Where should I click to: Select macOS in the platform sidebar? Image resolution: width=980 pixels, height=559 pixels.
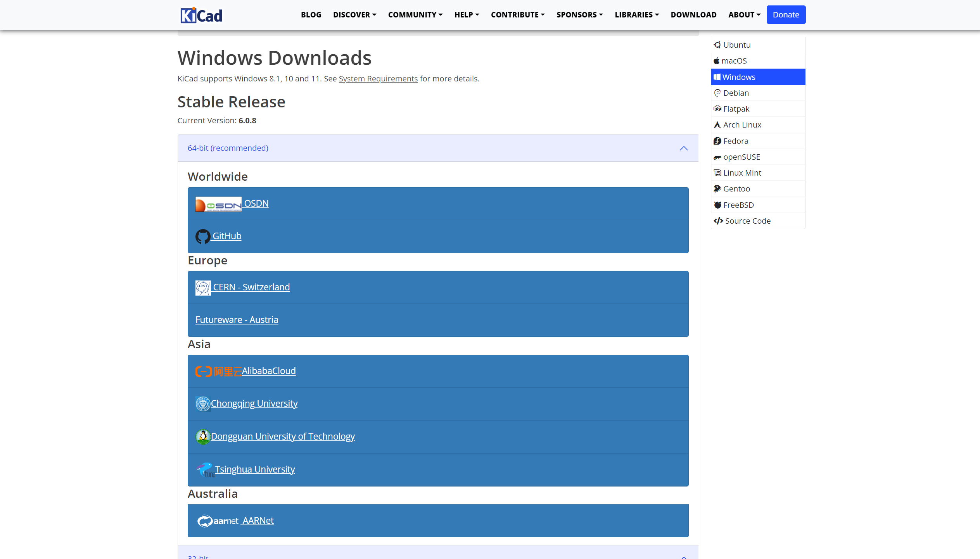(758, 61)
